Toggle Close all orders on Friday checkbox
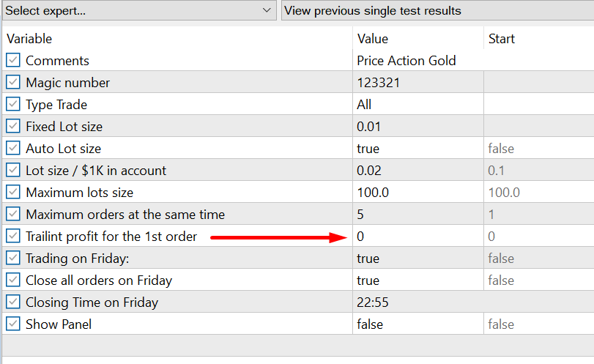The width and height of the screenshot is (594, 364). click(x=13, y=281)
